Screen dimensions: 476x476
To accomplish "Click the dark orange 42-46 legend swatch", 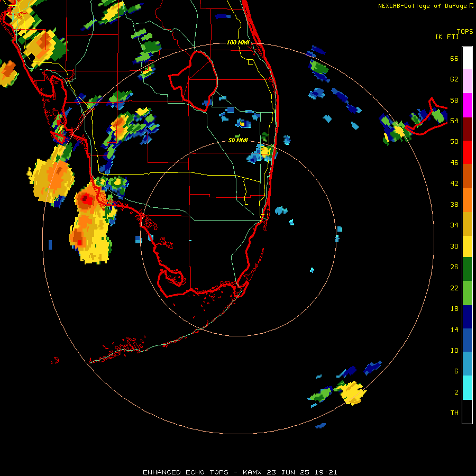I will point(467,176).
